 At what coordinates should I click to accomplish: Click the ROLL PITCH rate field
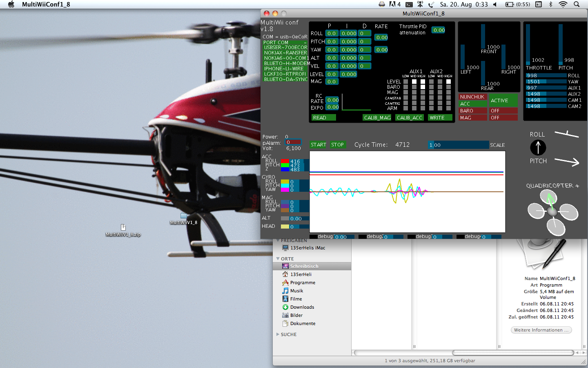[x=381, y=38]
